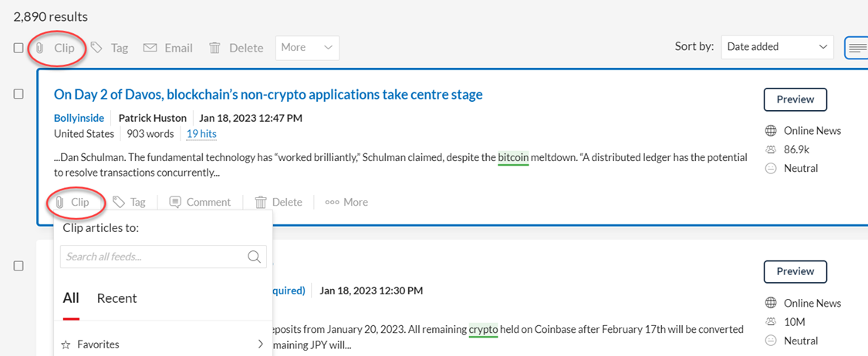Click the Clip paperclip icon in top toolbar
This screenshot has height=356, width=868.
[39, 48]
